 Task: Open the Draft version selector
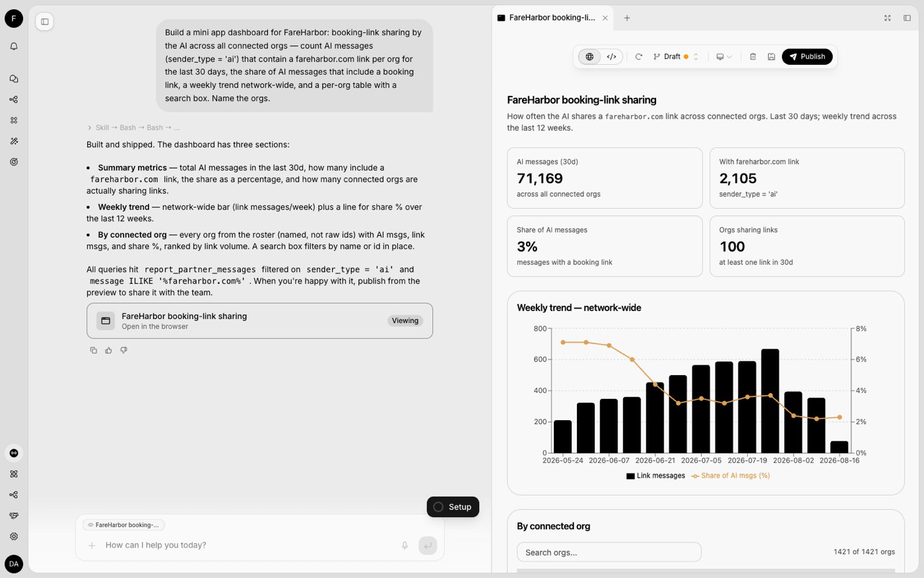click(x=675, y=57)
